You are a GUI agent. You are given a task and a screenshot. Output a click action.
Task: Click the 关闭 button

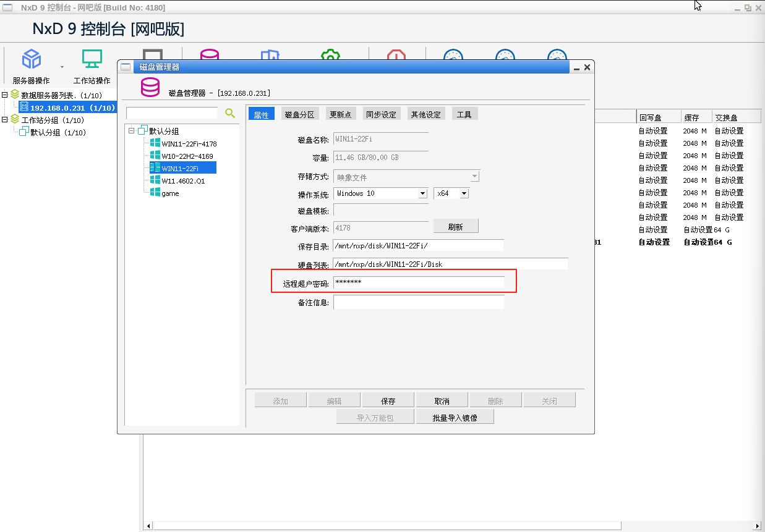pos(549,400)
